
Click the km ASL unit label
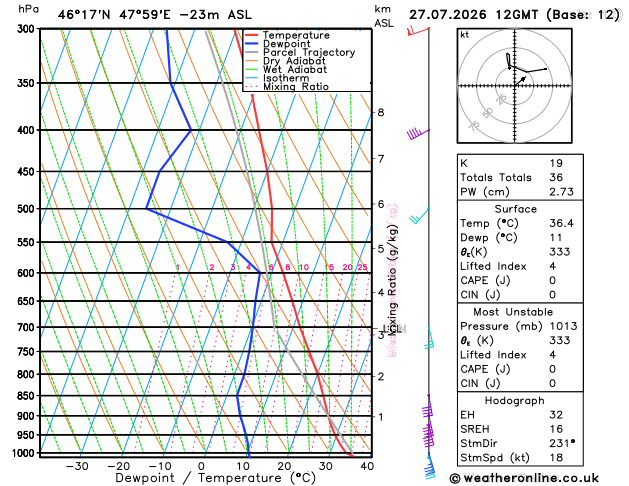384,16
